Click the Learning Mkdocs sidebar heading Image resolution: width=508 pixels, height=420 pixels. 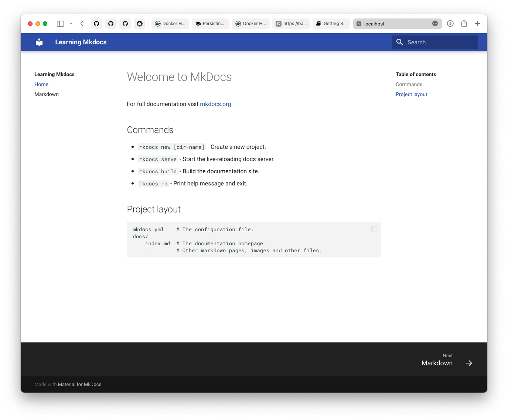point(54,74)
